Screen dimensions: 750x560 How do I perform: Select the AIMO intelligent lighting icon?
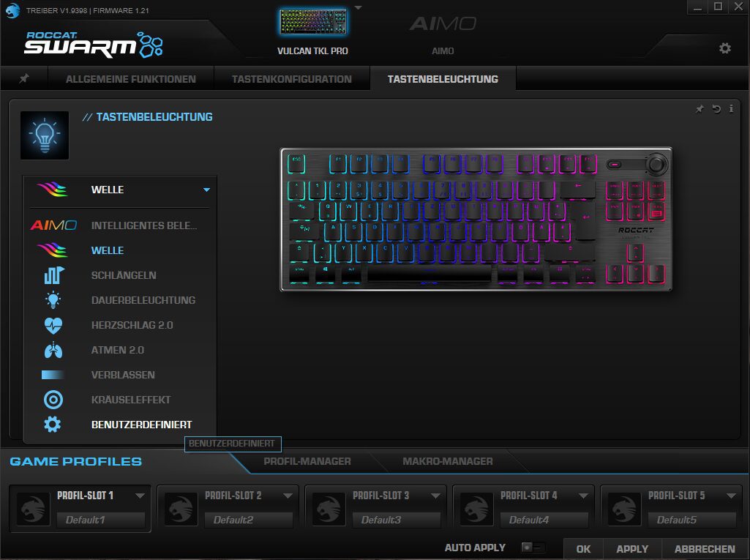(x=53, y=225)
